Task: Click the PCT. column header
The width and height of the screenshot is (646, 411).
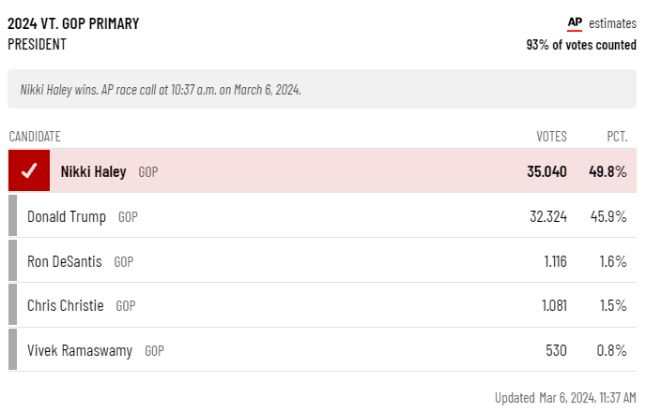Action: (617, 136)
